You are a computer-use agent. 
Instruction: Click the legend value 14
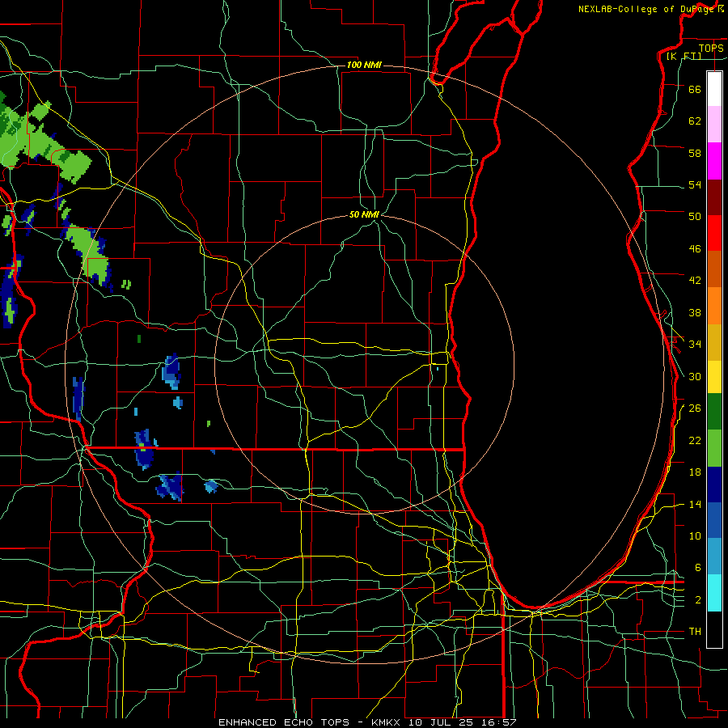pyautogui.click(x=695, y=504)
